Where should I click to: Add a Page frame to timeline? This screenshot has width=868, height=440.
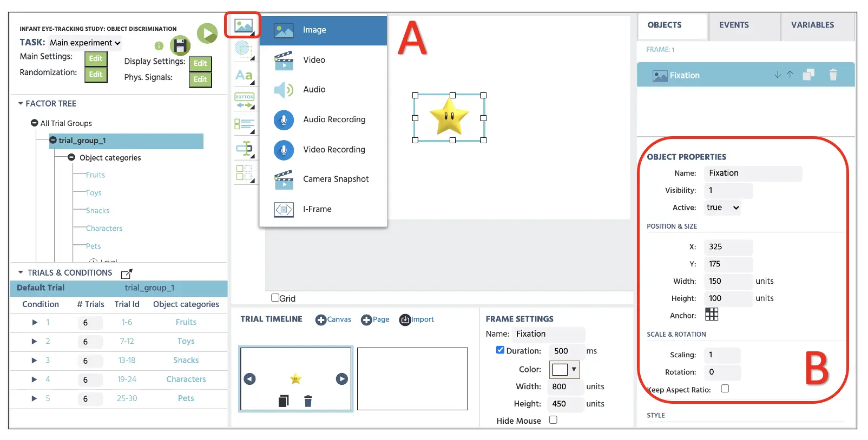pos(375,319)
